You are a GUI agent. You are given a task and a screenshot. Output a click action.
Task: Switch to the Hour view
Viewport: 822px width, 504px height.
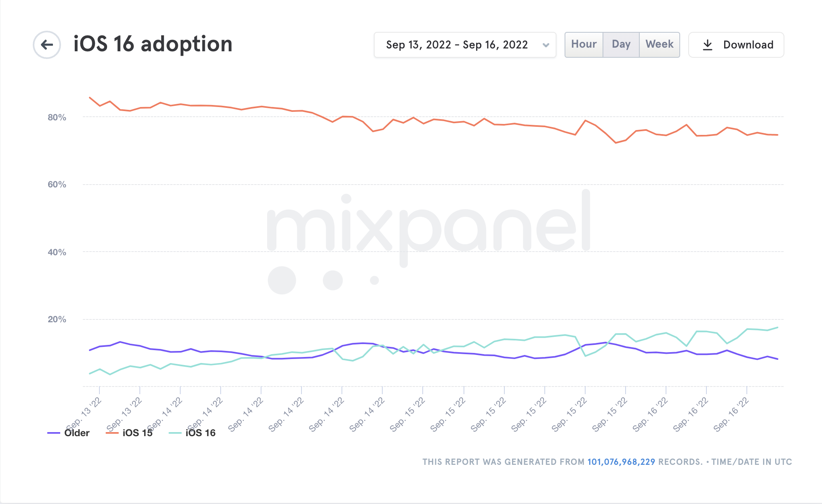pyautogui.click(x=584, y=44)
